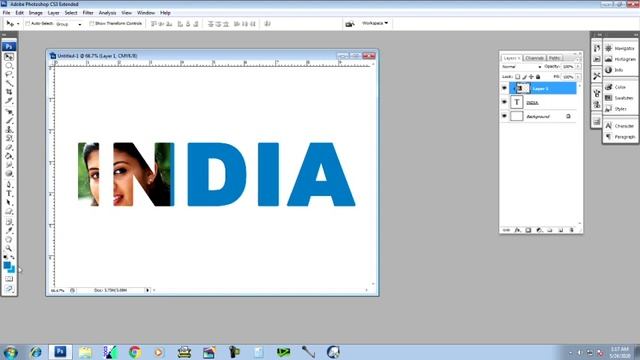
Task: Click the background color swatch
Action: pos(12,270)
